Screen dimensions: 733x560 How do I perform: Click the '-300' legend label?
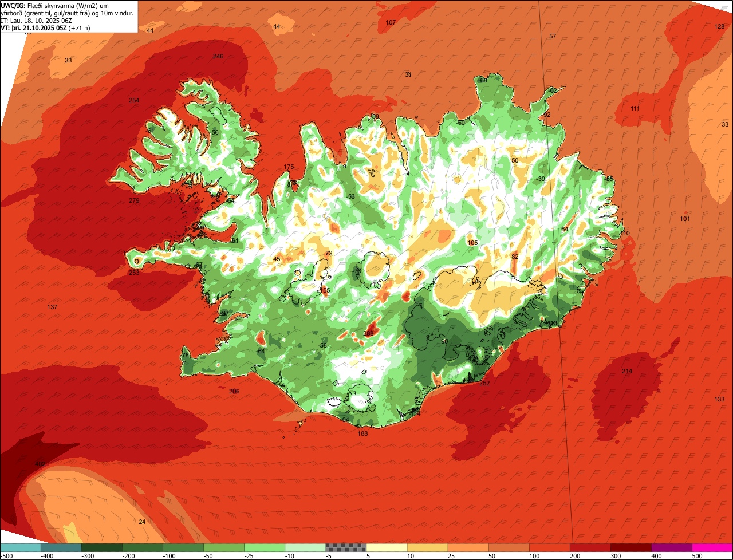click(87, 556)
